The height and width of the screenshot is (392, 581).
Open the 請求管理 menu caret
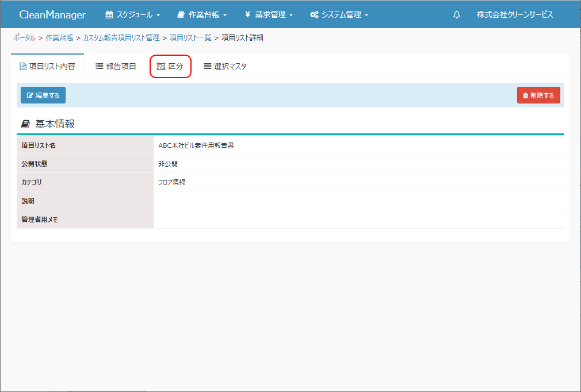pyautogui.click(x=292, y=16)
